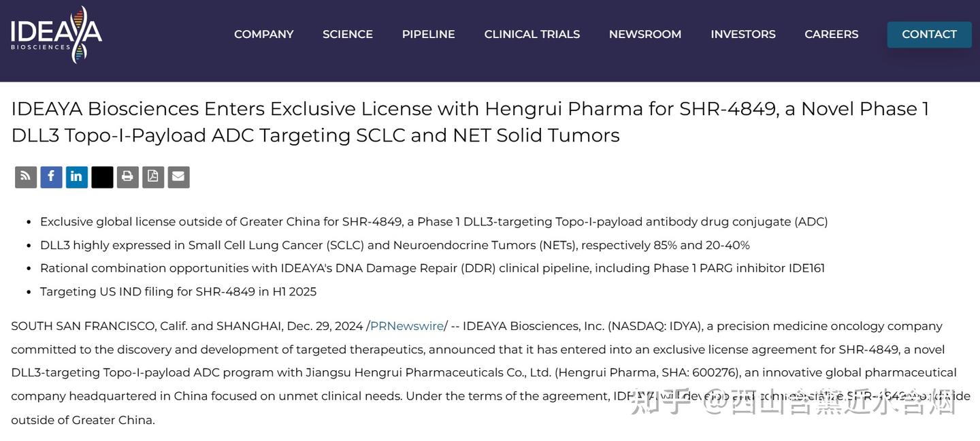Click the IDEAYA Biosciences logo

56,35
